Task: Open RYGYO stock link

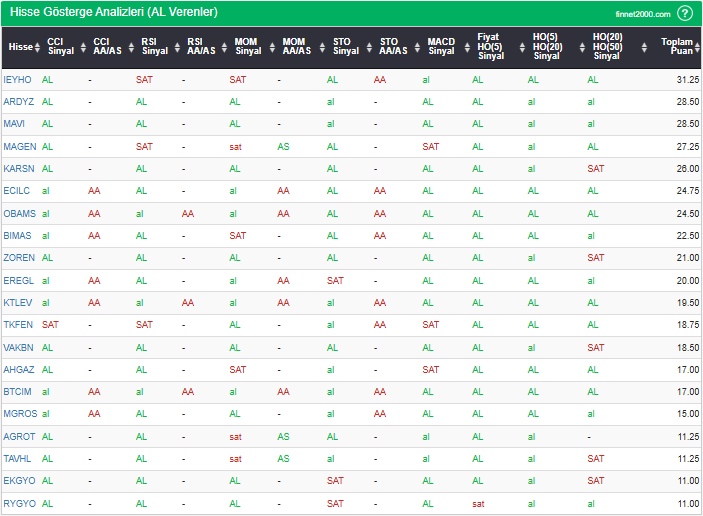Action: click(20, 503)
